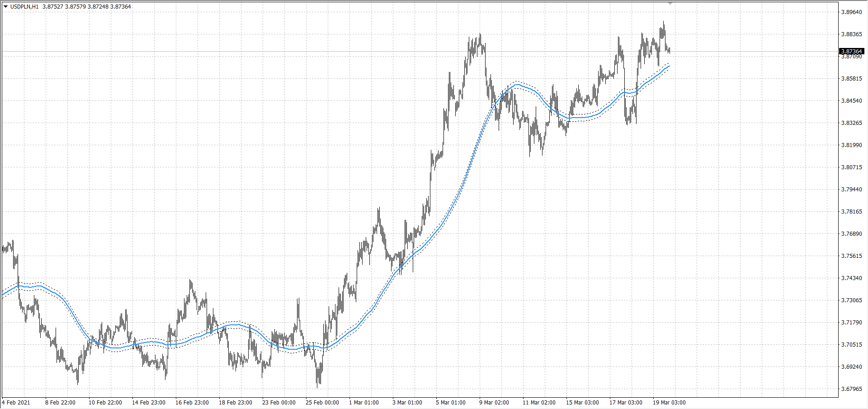Click the 17 Mar 03:00 time label
Image resolution: width=868 pixels, height=409 pixels.
626,403
